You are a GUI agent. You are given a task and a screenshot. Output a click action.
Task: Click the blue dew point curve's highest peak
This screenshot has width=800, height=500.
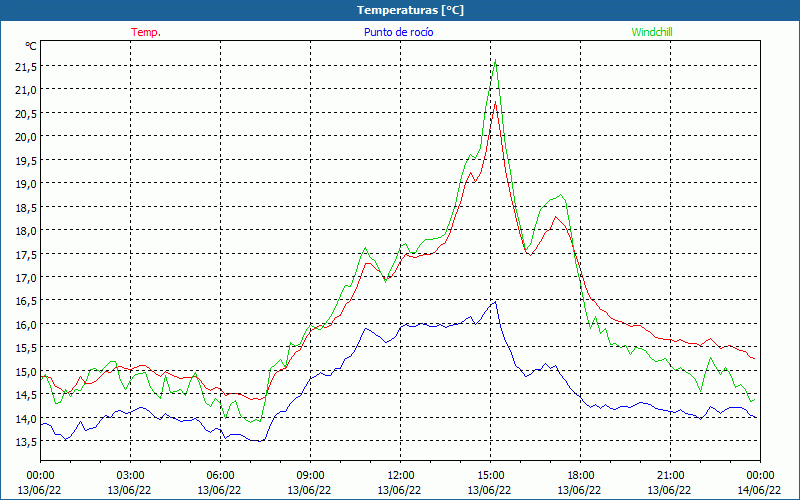point(495,302)
